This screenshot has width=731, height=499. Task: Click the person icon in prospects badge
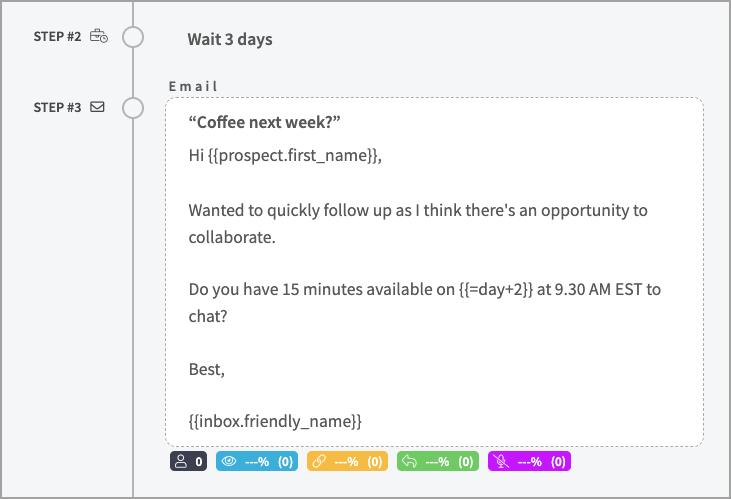click(x=181, y=462)
